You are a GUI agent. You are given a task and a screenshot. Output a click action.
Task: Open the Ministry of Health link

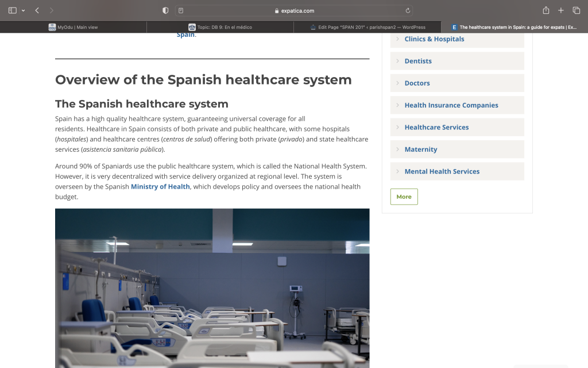point(160,187)
